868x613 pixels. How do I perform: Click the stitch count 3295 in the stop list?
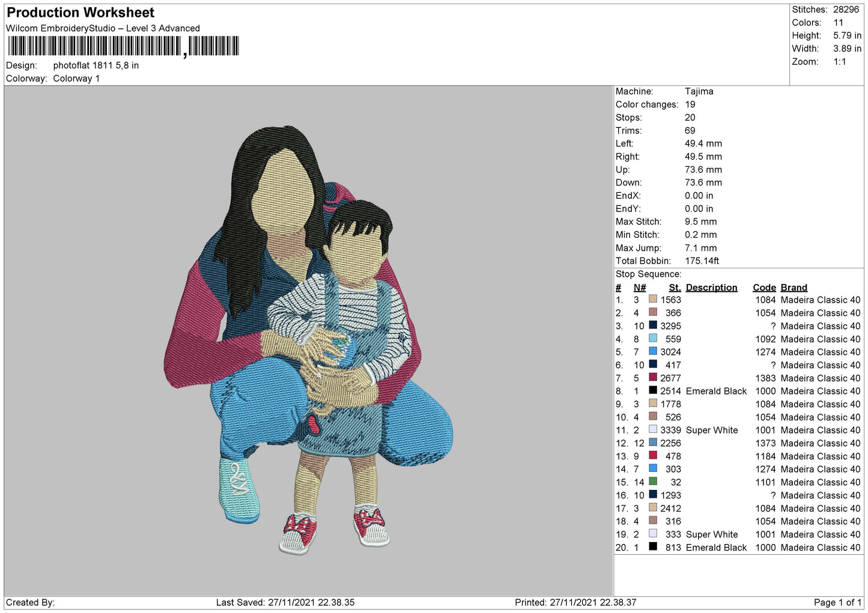[671, 326]
